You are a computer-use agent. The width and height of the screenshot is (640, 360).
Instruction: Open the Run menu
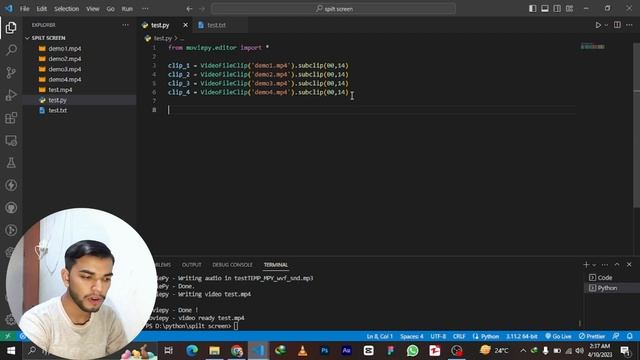(127, 9)
